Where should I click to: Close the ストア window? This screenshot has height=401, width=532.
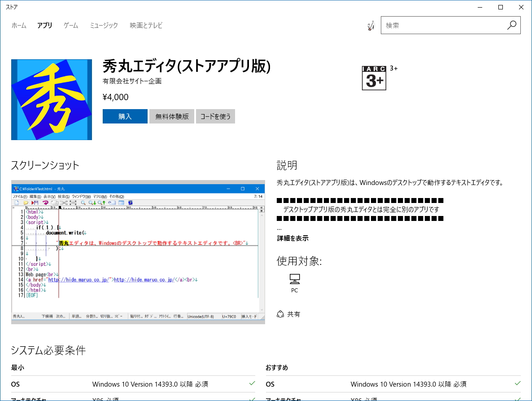(521, 7)
